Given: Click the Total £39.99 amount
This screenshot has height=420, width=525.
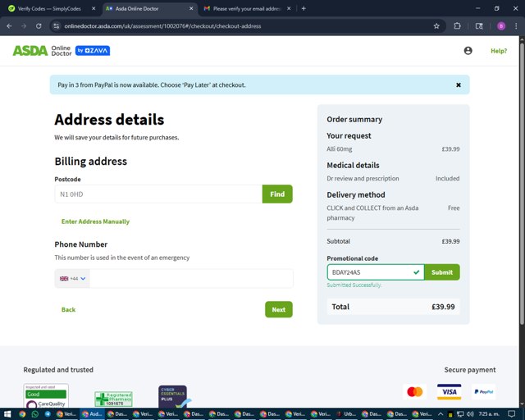Looking at the screenshot, I should point(443,307).
